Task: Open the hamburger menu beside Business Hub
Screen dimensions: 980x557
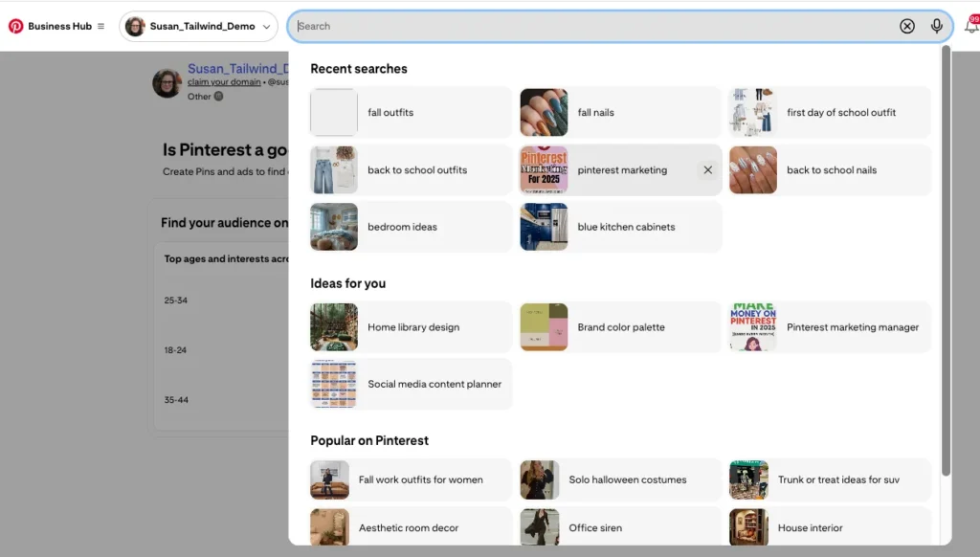Action: [x=100, y=26]
